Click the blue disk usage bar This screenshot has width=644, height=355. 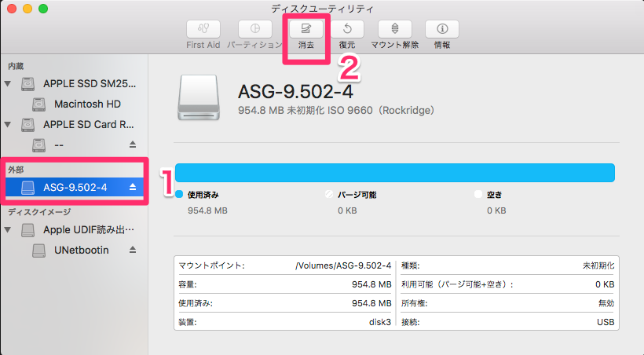(x=395, y=173)
